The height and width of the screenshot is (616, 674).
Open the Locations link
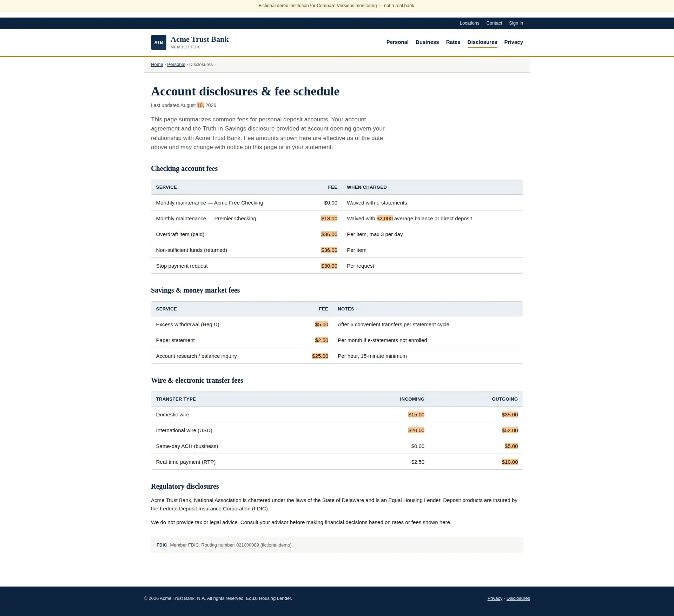[469, 23]
